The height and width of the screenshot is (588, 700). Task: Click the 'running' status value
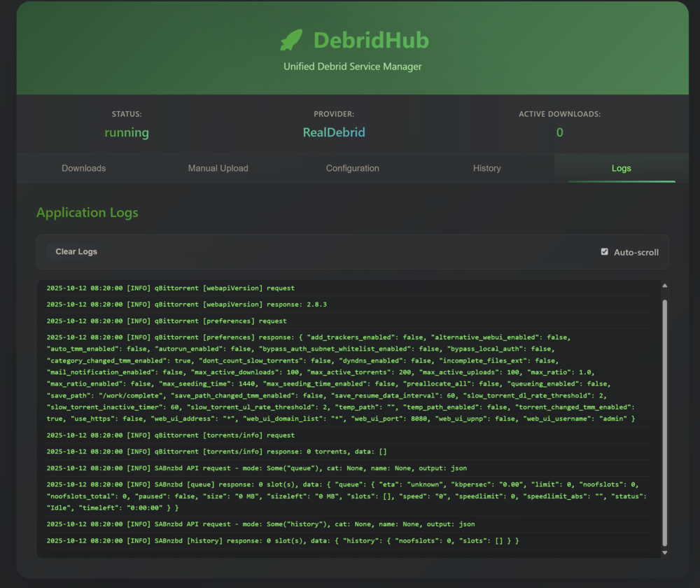(127, 132)
